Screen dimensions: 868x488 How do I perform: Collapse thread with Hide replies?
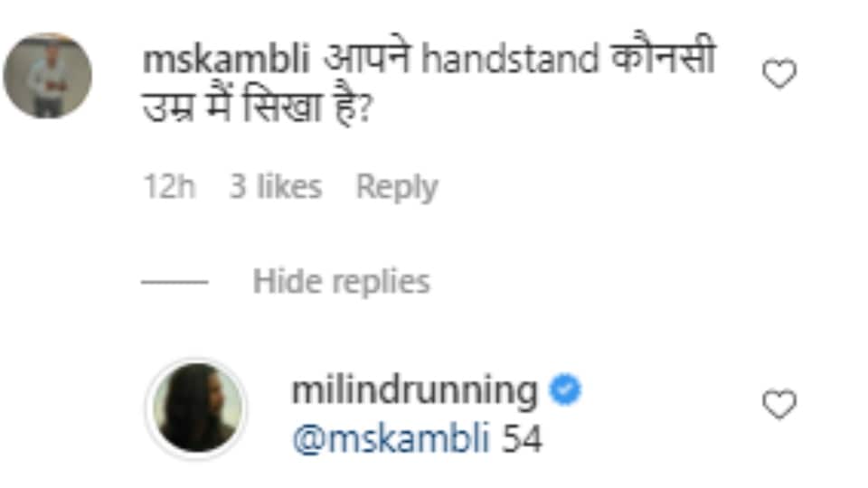click(341, 282)
